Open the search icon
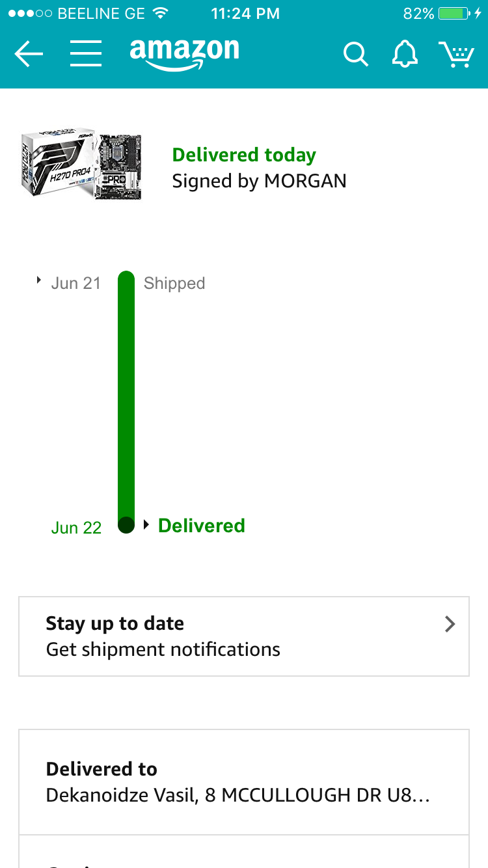488x868 pixels. pos(355,54)
